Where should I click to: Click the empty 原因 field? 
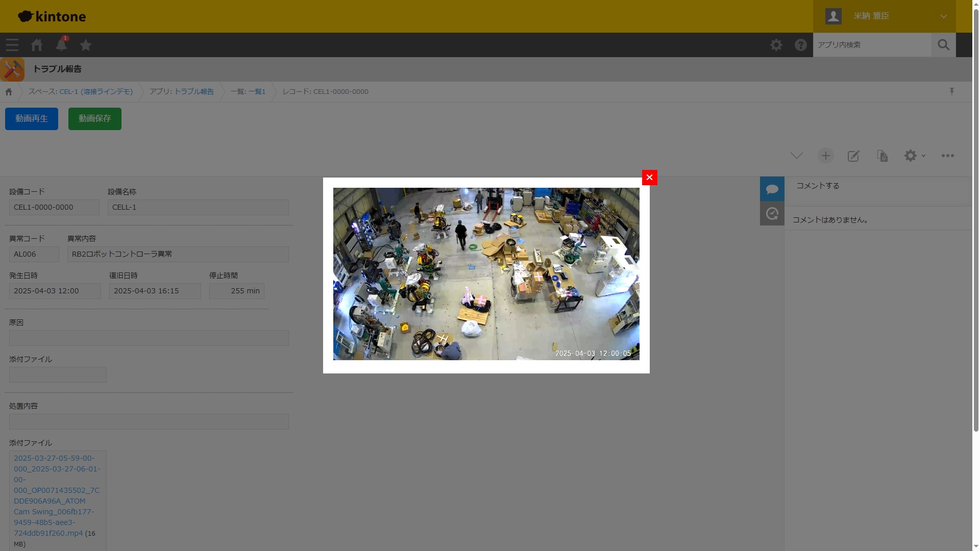pyautogui.click(x=149, y=338)
